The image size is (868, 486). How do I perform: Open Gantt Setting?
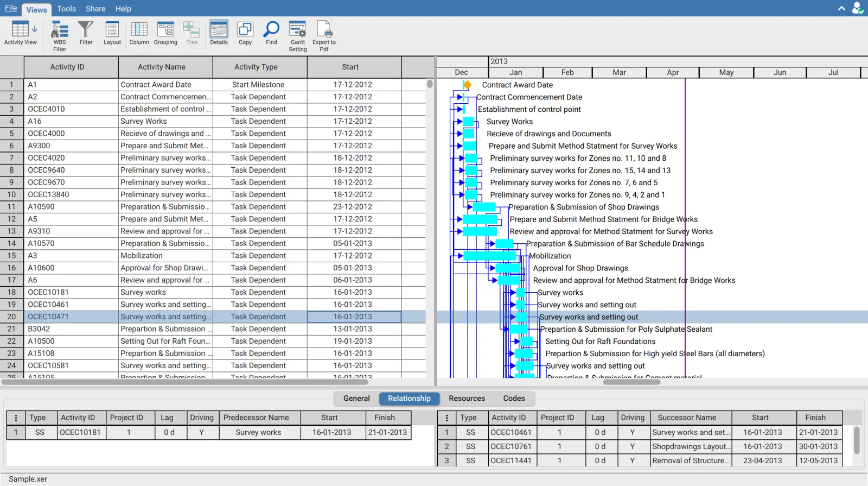tap(297, 36)
